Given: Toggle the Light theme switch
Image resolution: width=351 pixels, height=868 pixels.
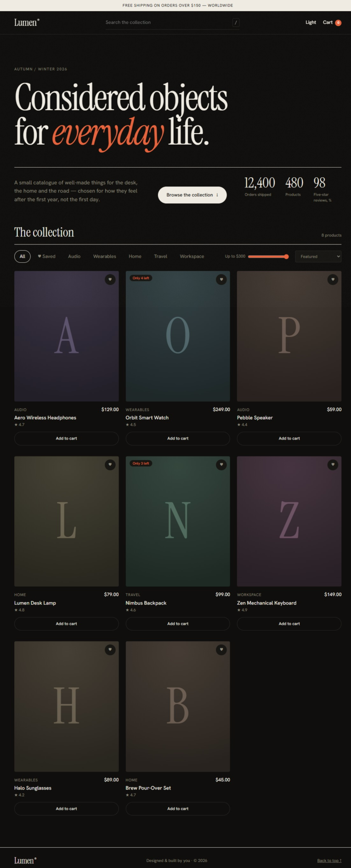Looking at the screenshot, I should 311,23.
